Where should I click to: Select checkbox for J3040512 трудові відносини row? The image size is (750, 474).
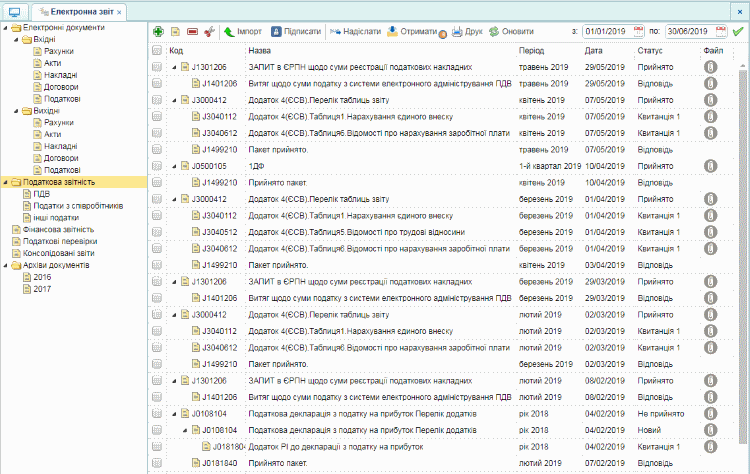pyautogui.click(x=157, y=232)
